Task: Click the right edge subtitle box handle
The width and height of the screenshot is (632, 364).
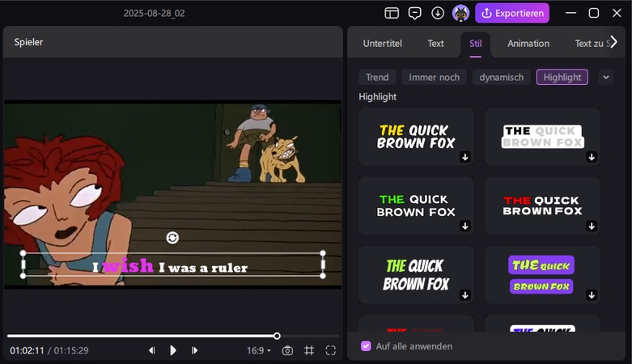Action: (x=322, y=265)
